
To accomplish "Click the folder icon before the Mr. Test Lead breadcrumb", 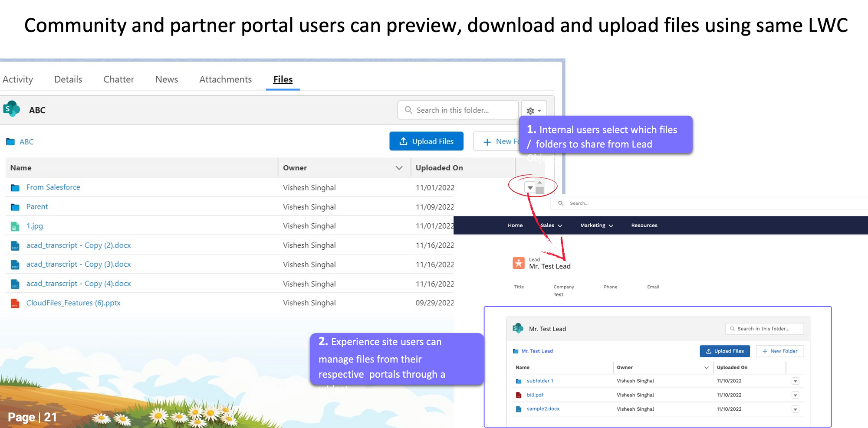I will (x=516, y=351).
